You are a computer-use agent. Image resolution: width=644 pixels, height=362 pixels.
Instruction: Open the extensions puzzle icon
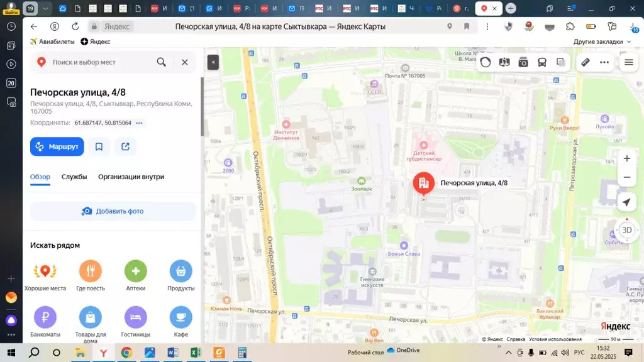[570, 26]
